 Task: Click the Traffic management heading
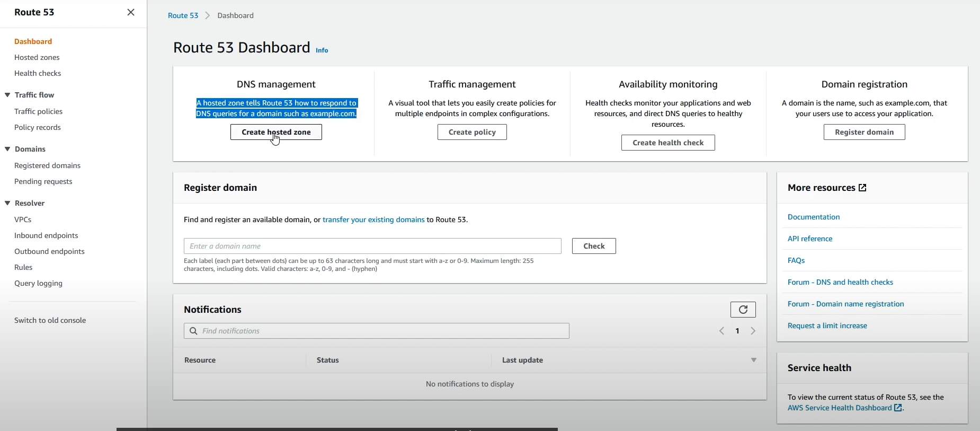(x=472, y=84)
